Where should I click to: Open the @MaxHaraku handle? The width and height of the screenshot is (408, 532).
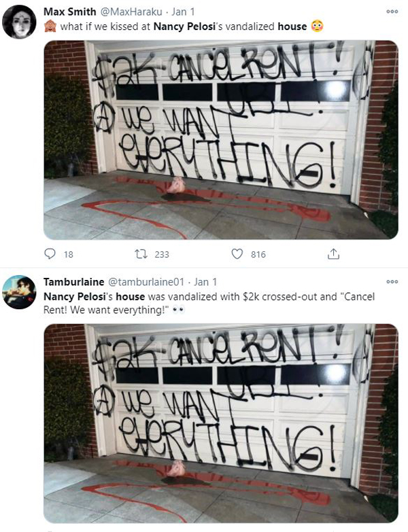tap(131, 12)
